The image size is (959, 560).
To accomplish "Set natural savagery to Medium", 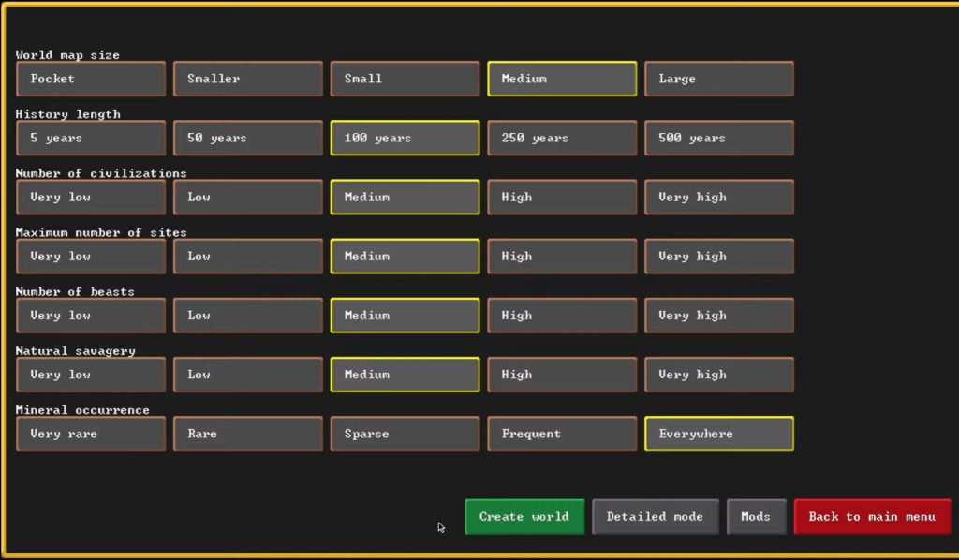I will [405, 375].
